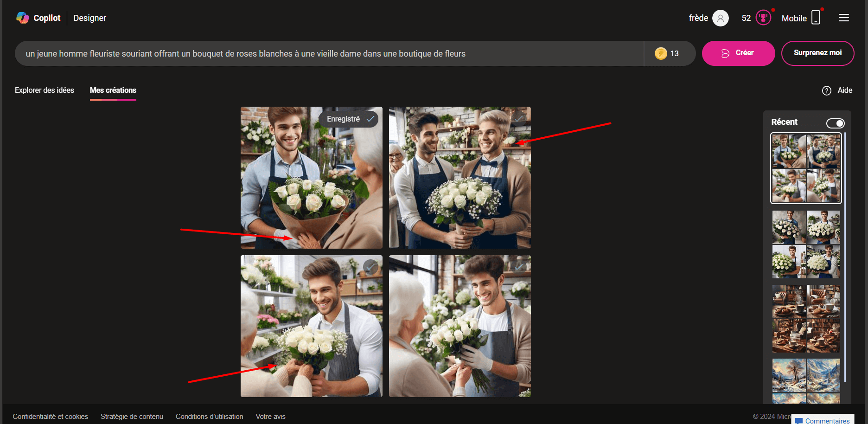This screenshot has height=424, width=868.
Task: Click the Copilot logo icon
Action: 22,18
